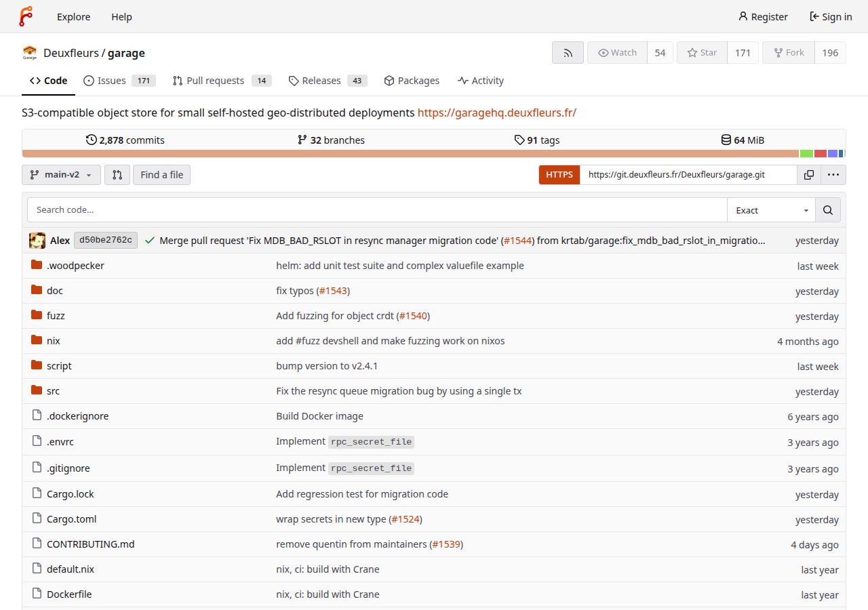Click Sign in at the top
Viewport: 868px width, 610px height.
click(831, 16)
